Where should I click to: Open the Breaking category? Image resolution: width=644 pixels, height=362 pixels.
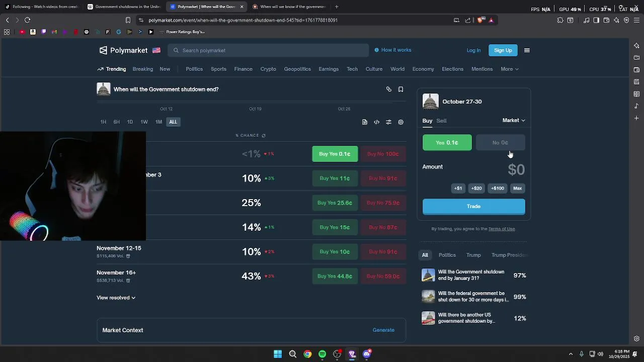pos(143,69)
